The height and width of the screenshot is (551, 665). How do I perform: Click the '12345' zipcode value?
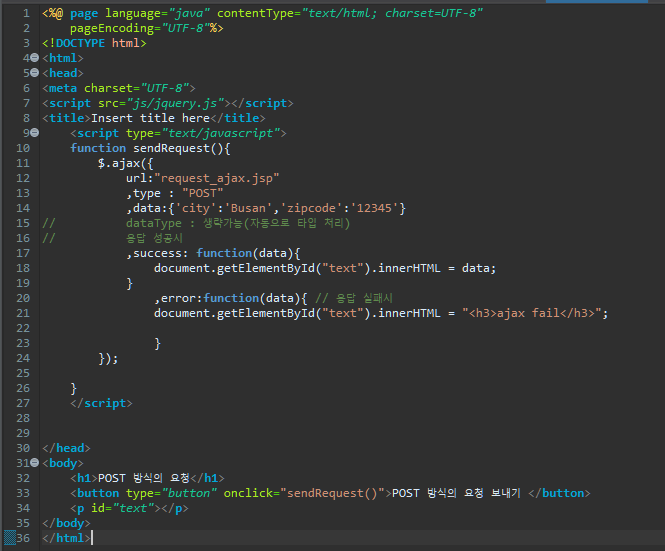pos(374,208)
